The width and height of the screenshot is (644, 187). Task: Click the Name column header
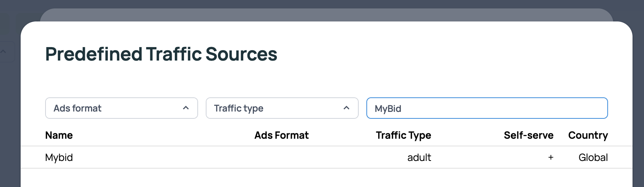click(x=59, y=135)
